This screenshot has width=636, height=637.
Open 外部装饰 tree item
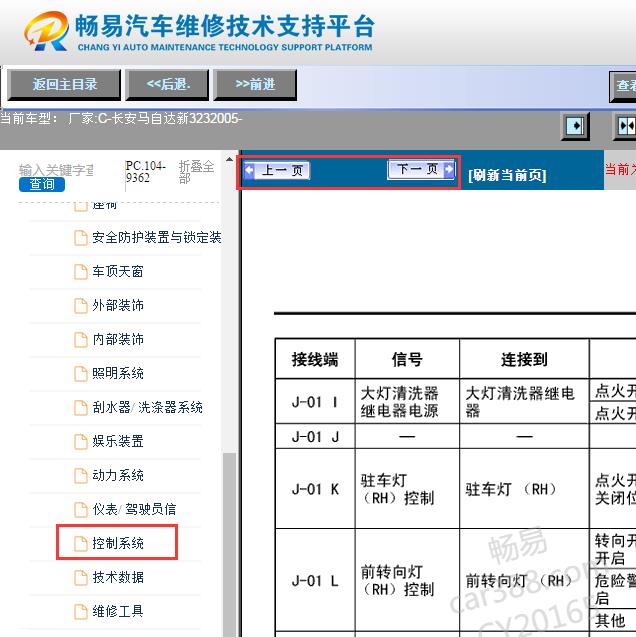[118, 306]
